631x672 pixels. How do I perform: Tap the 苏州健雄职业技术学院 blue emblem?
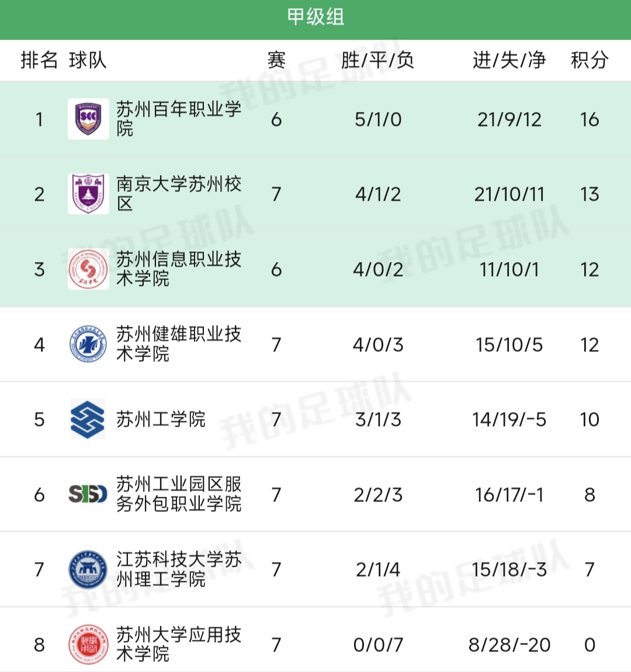88,344
